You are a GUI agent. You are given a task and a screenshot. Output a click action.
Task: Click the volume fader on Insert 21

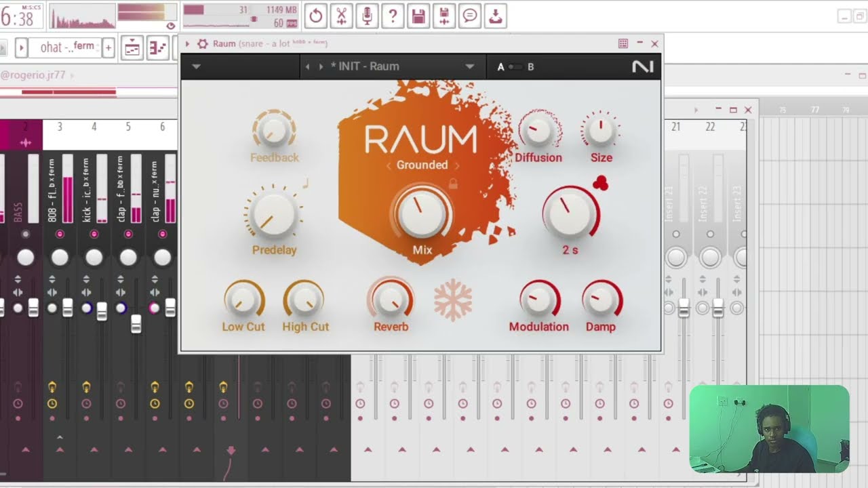click(684, 308)
